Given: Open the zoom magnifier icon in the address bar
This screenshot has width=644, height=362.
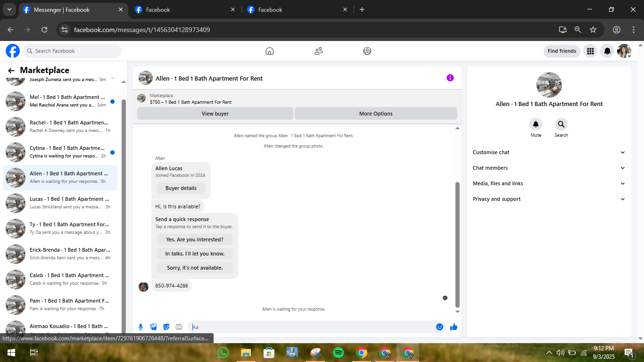Looking at the screenshot, I should coord(578,30).
